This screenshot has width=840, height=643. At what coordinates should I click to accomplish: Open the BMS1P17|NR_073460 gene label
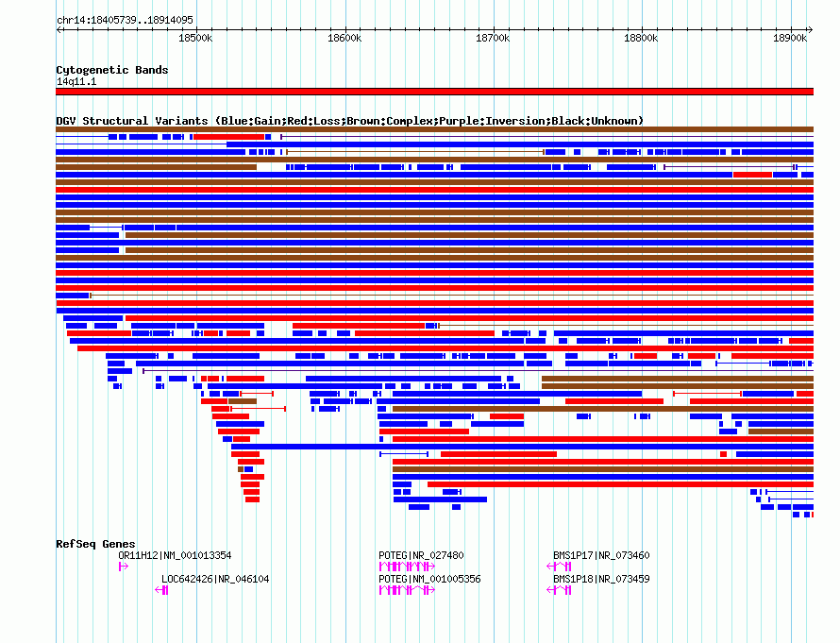(601, 555)
